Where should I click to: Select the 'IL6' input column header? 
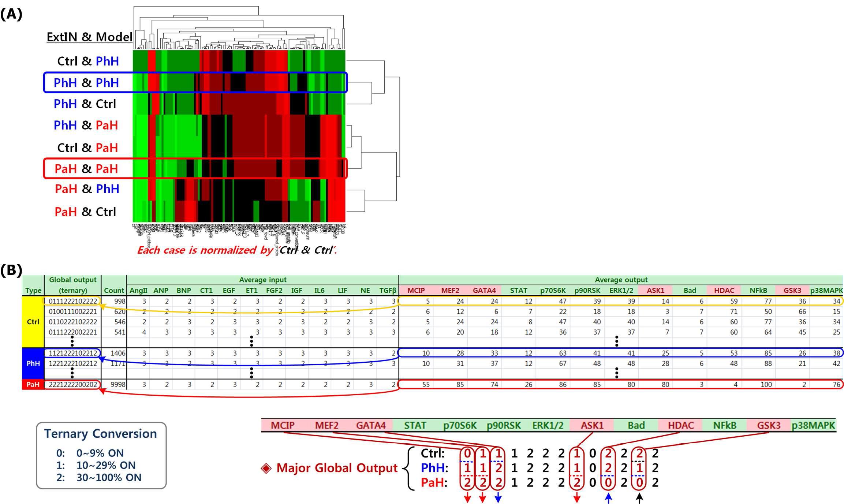[x=319, y=290]
